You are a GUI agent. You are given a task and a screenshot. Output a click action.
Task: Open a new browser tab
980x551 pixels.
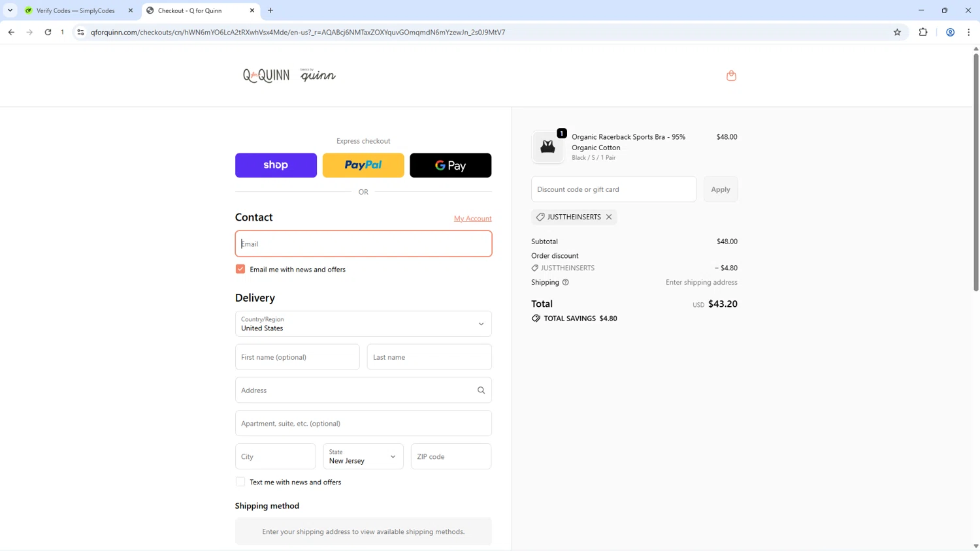[x=270, y=10]
